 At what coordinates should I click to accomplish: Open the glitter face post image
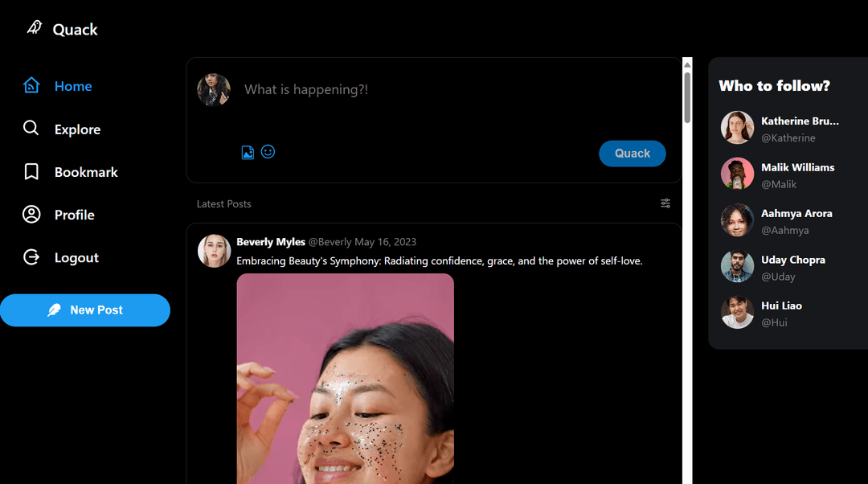click(346, 378)
